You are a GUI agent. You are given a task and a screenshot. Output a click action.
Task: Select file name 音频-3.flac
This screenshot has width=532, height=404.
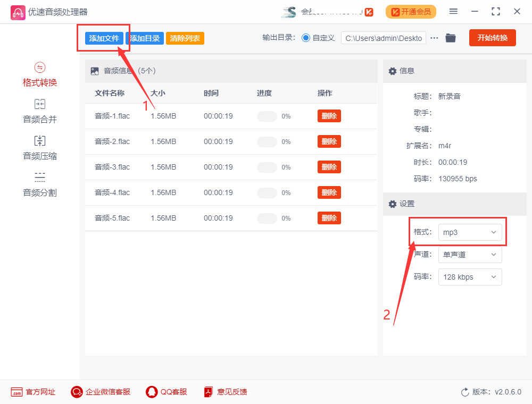(x=112, y=167)
